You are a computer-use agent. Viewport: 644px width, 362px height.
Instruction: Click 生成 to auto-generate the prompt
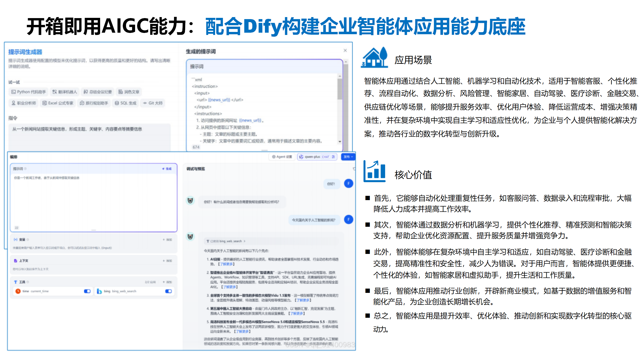[167, 169]
